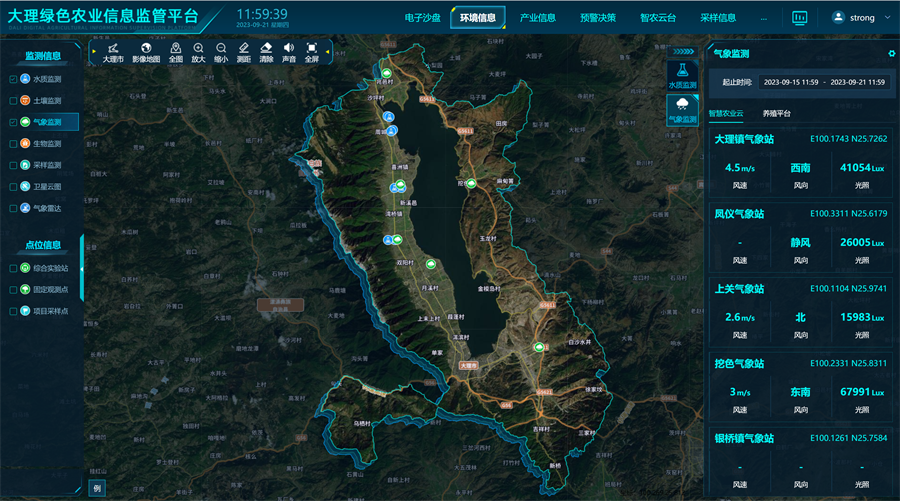Click the 缩小 zoom out tool

tap(221, 52)
